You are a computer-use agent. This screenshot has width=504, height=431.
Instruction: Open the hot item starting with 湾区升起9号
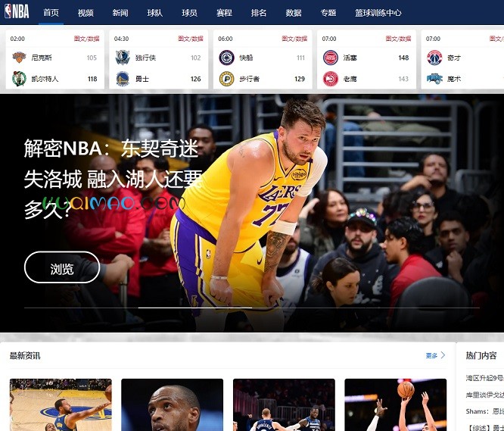(485, 378)
